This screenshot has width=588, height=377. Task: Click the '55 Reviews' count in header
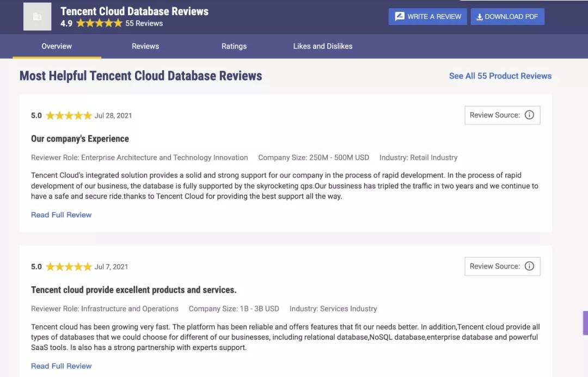[144, 23]
